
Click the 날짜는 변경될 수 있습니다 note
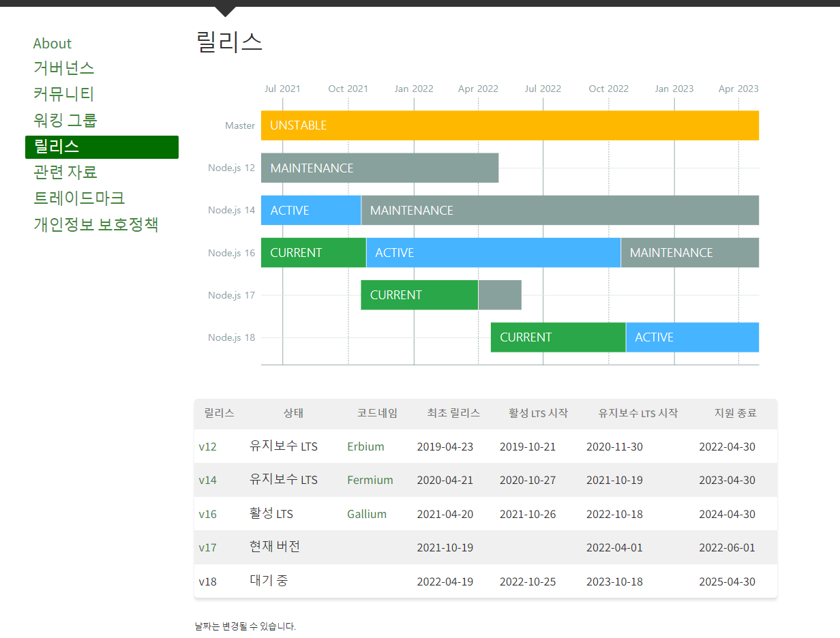click(245, 626)
